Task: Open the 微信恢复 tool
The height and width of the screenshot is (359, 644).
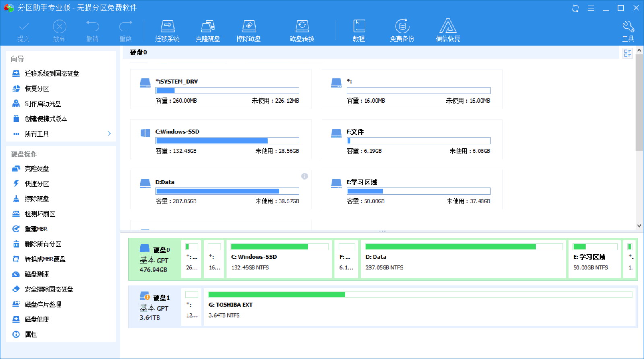Action: [448, 31]
